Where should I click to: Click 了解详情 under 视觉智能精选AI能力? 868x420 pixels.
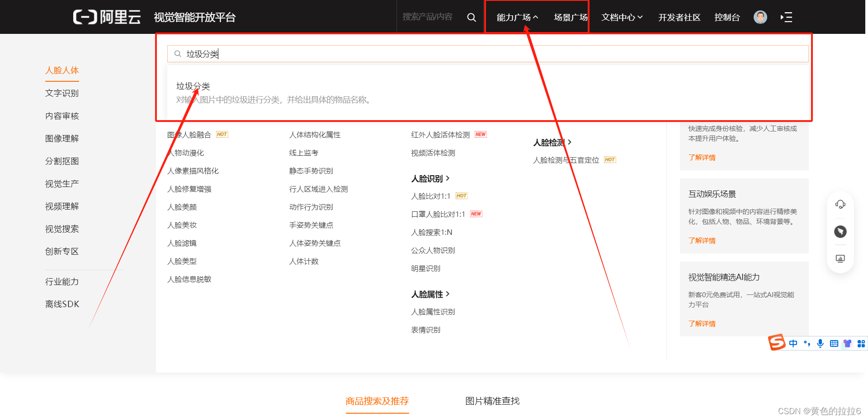coord(702,324)
